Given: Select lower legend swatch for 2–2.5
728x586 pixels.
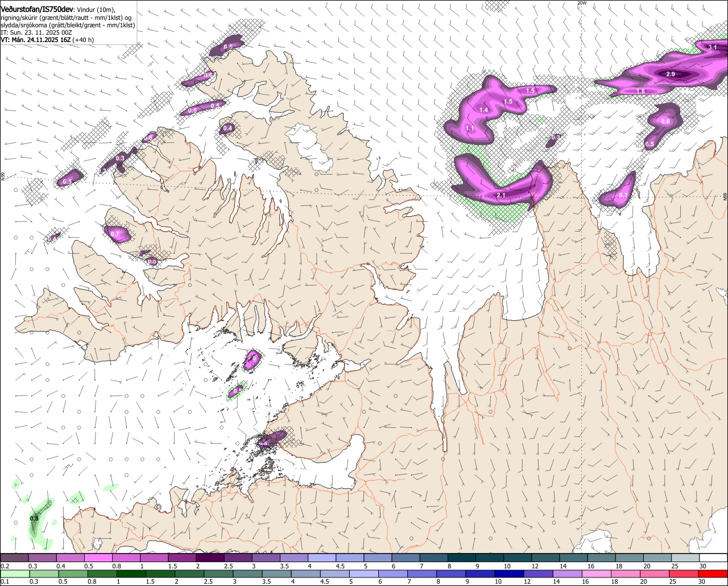Looking at the screenshot, I should tap(191, 573).
